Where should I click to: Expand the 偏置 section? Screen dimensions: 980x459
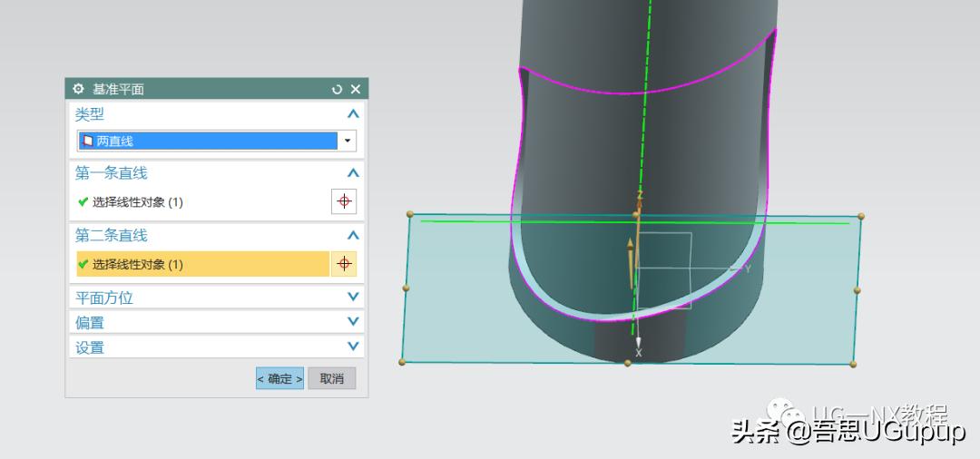(x=353, y=322)
